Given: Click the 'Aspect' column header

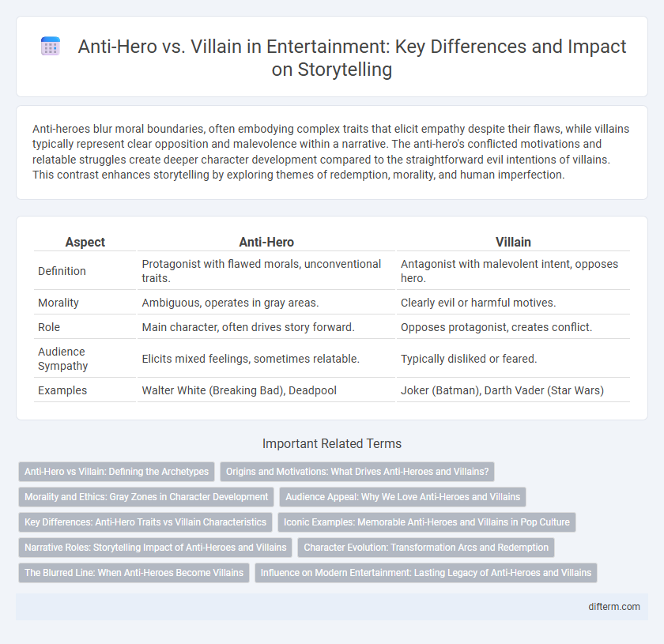Looking at the screenshot, I should click(85, 242).
